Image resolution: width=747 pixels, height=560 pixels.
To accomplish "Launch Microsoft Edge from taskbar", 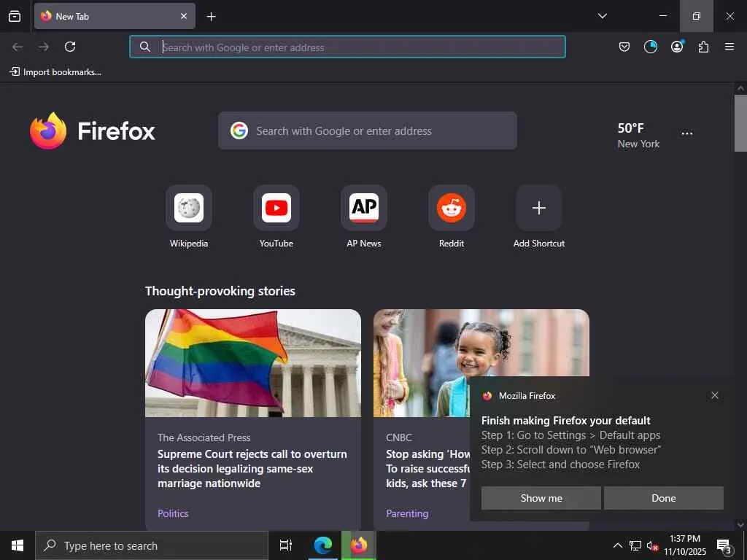I will pyautogui.click(x=322, y=545).
